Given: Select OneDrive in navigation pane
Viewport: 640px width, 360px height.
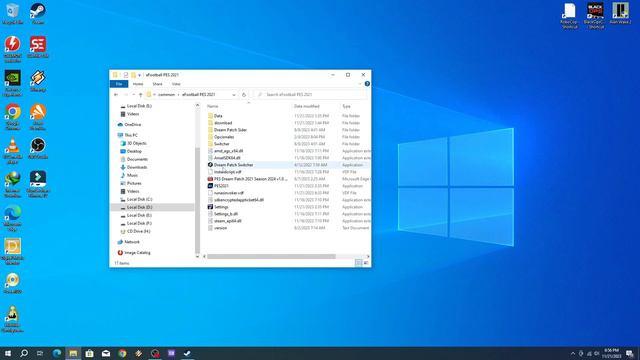Looking at the screenshot, I should pos(129,124).
